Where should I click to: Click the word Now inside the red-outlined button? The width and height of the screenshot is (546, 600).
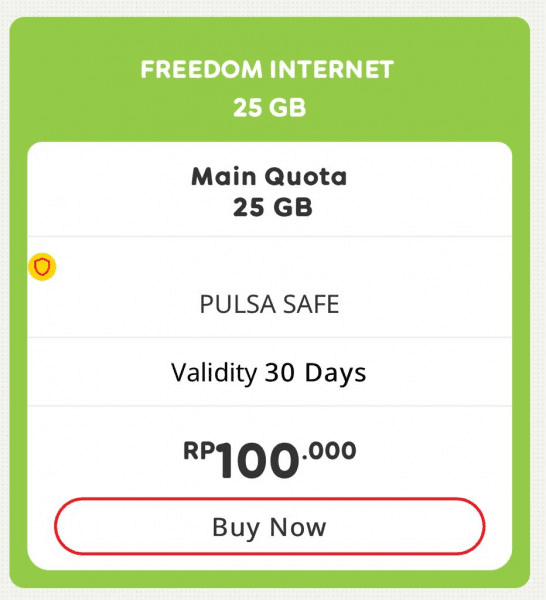click(298, 527)
